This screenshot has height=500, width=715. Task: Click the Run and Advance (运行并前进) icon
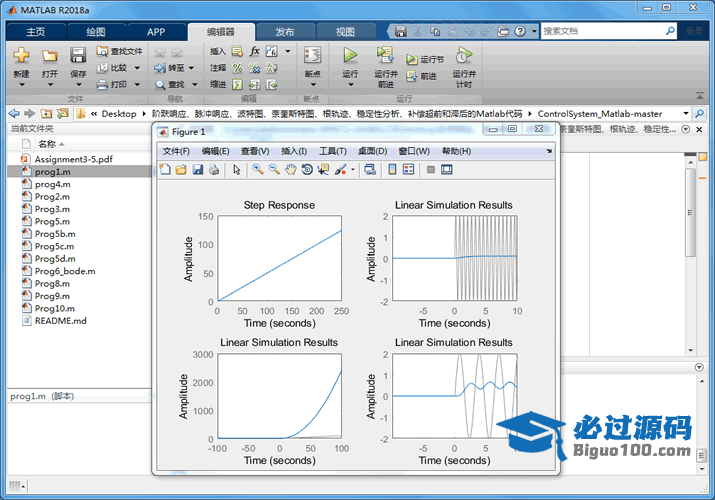pyautogui.click(x=385, y=55)
